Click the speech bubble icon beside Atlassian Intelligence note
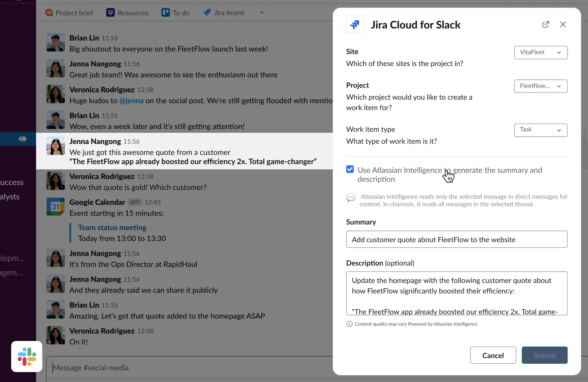Screen dimensions: 588x382 351,197
